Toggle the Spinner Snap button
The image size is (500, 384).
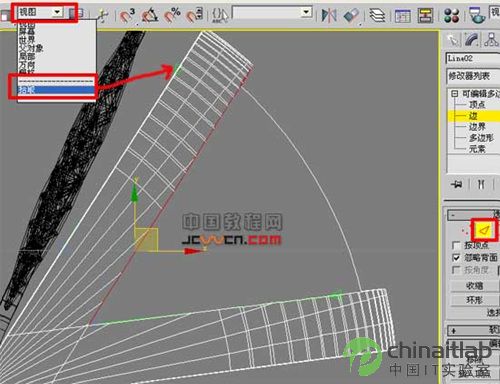click(x=195, y=15)
